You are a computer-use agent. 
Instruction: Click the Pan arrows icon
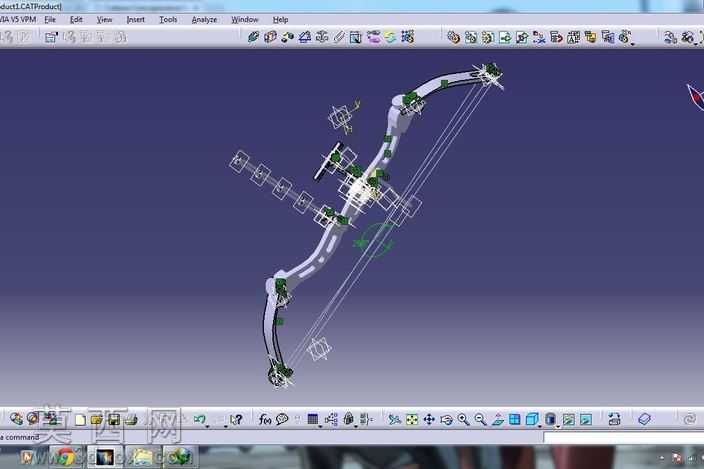429,420
